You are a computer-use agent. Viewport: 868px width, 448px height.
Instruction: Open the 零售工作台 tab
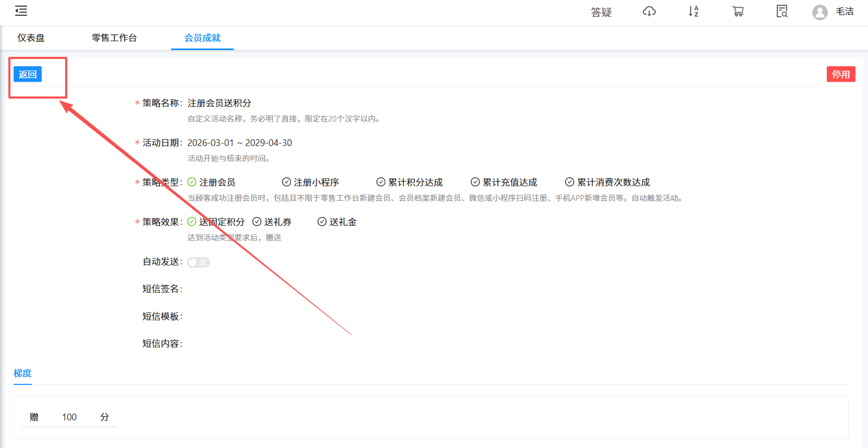[114, 38]
